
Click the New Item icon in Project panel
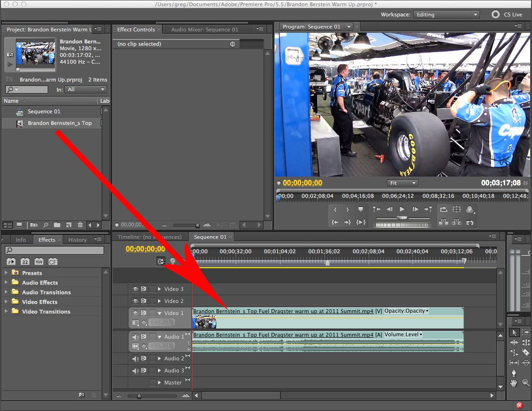69,225
